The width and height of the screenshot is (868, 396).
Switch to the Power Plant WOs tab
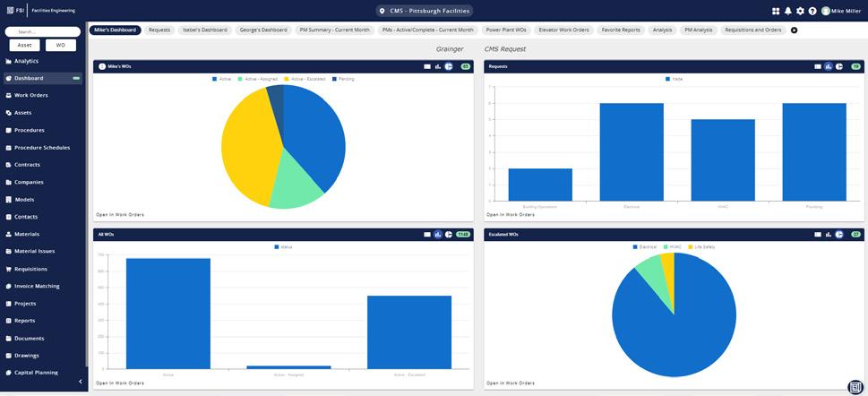point(506,30)
